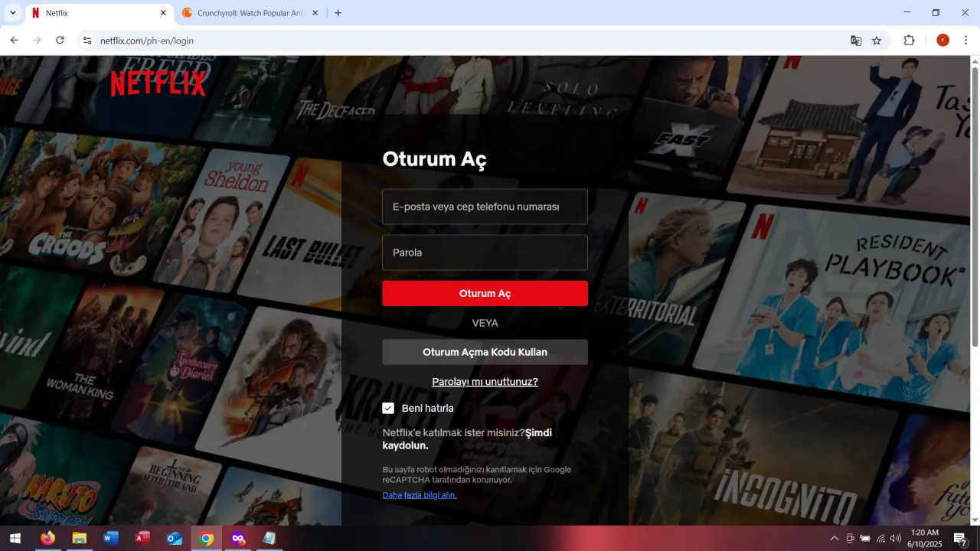The height and width of the screenshot is (551, 980).
Task: Open the network settings tray icon
Action: [880, 538]
